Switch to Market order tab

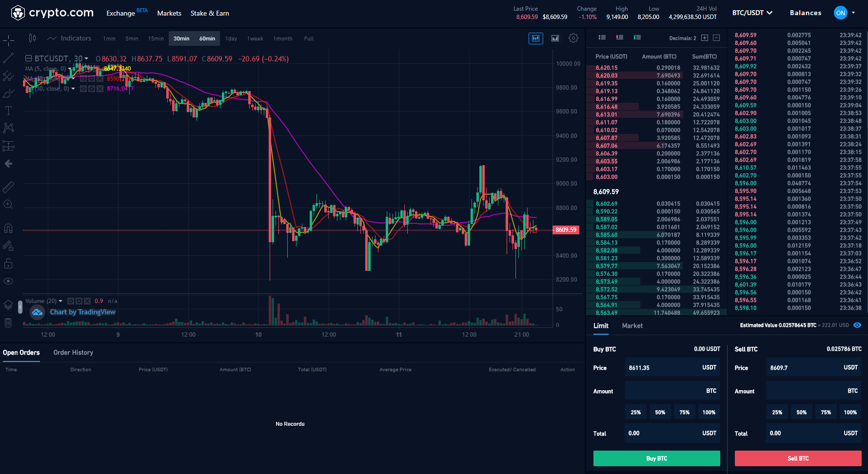[632, 326]
